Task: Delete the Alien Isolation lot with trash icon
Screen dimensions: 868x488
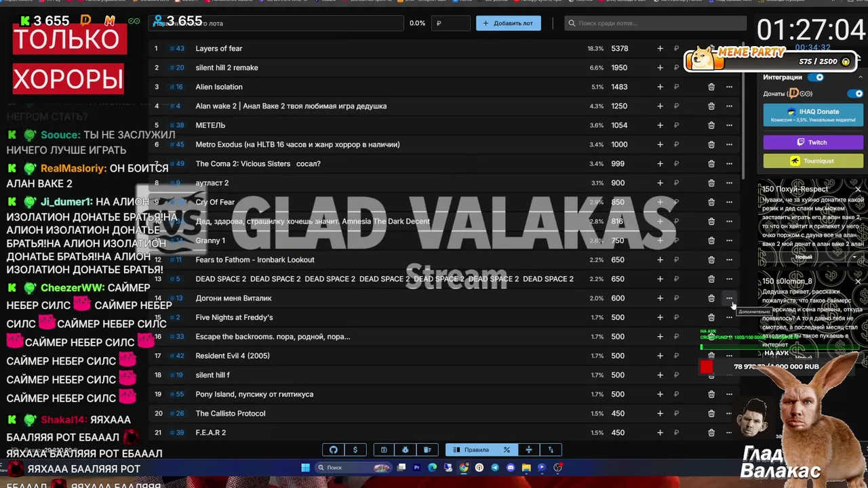Action: (711, 87)
